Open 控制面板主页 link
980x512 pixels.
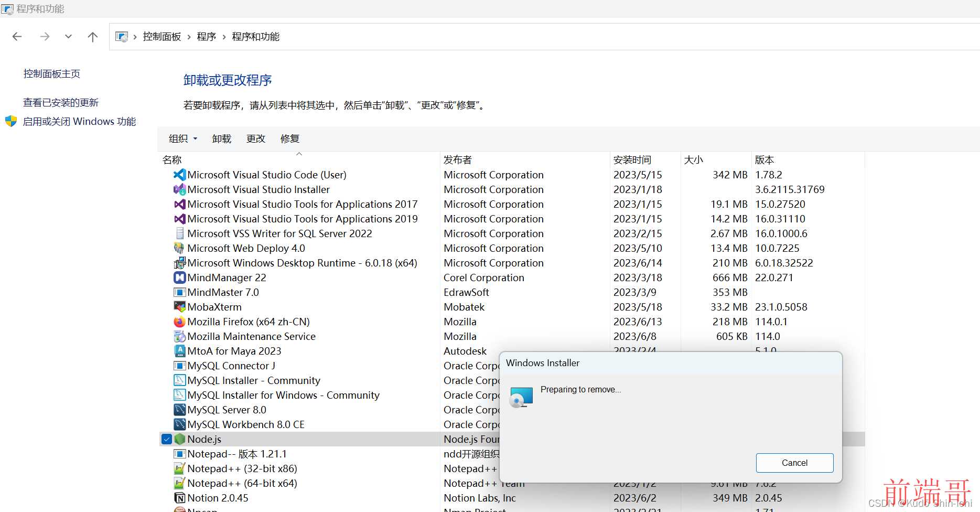tap(52, 74)
